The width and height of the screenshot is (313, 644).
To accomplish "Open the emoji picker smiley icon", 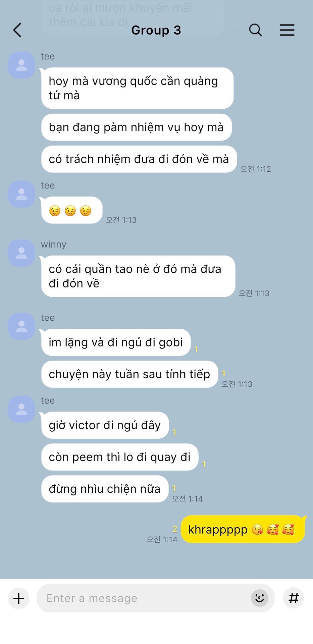I will (260, 598).
